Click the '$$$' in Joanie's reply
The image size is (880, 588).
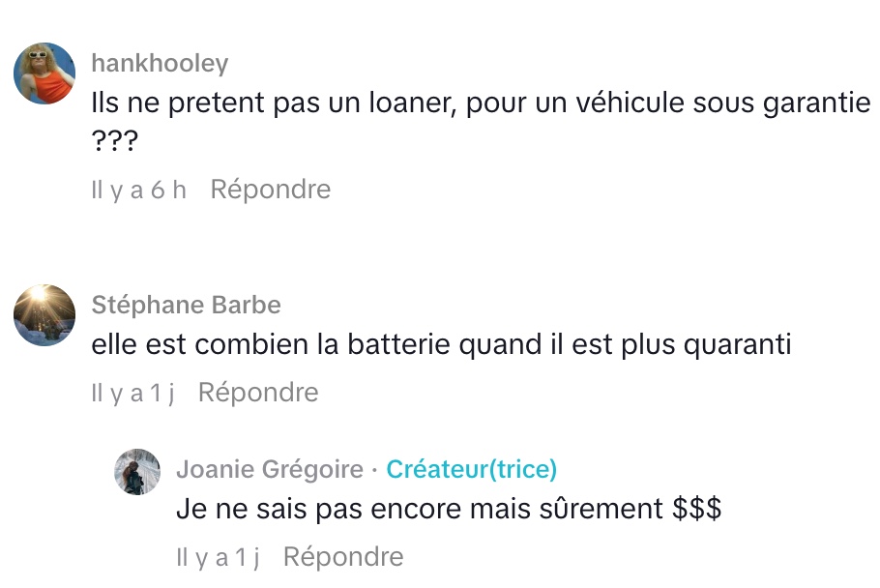696,510
